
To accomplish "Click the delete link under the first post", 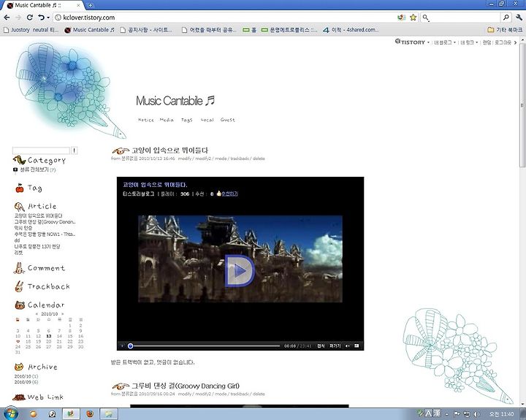I will (x=259, y=159).
